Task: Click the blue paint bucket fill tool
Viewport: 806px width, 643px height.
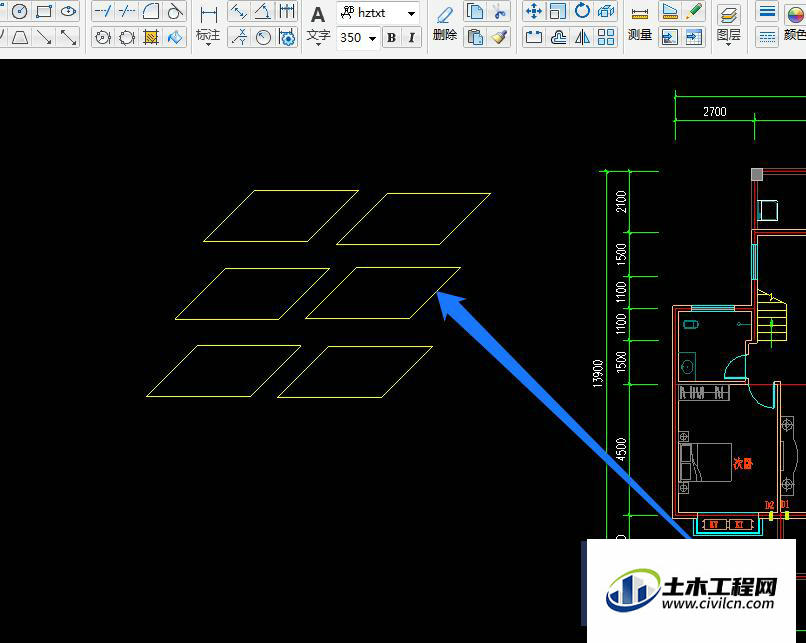Action: (x=175, y=37)
